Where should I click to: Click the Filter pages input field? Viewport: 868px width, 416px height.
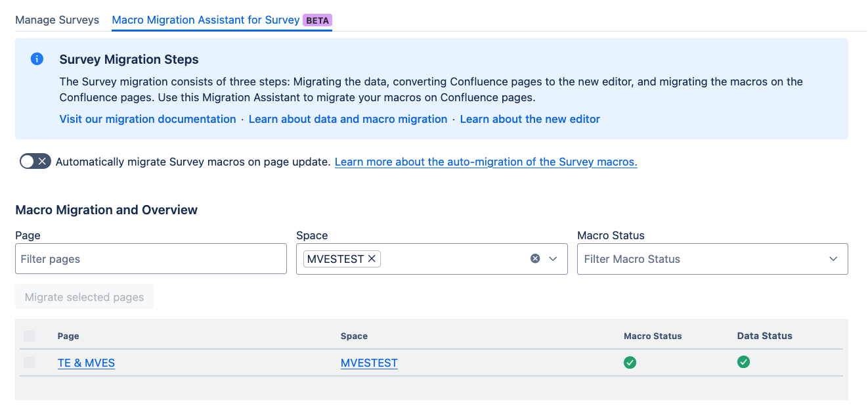(150, 259)
